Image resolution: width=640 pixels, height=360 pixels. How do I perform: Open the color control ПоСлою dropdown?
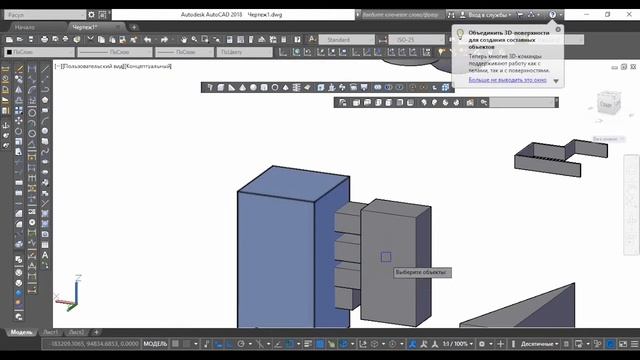pos(39,52)
